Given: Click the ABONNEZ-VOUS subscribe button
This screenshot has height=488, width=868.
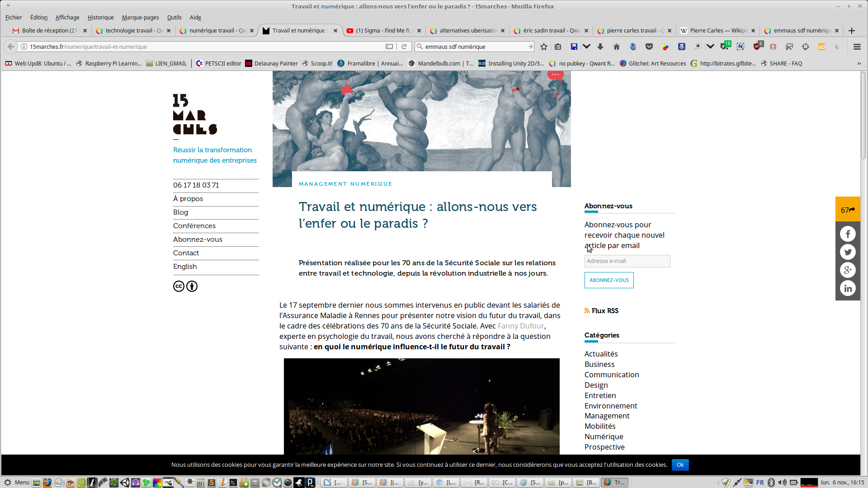Looking at the screenshot, I should [609, 280].
